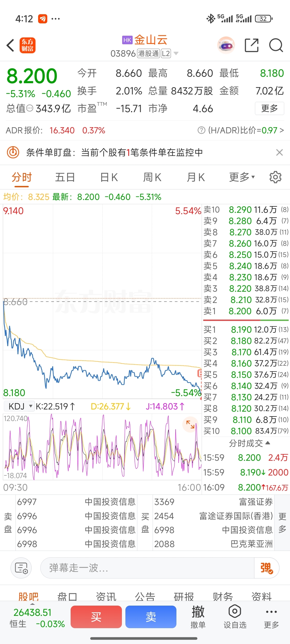
Task: Tap the 条件单盯盘 target icon
Action: pos(13,152)
